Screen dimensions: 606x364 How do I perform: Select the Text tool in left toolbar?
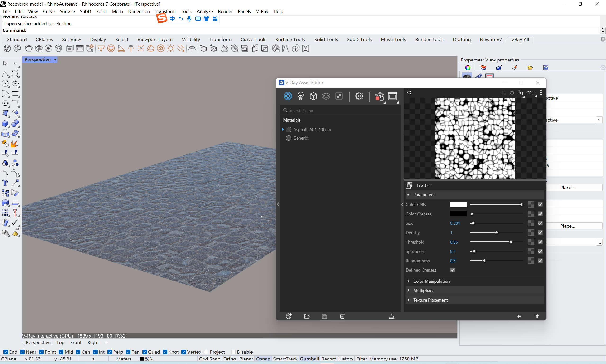point(5,183)
